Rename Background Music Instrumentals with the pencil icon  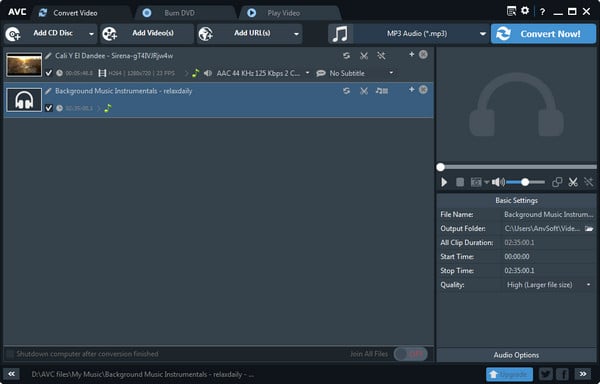48,91
